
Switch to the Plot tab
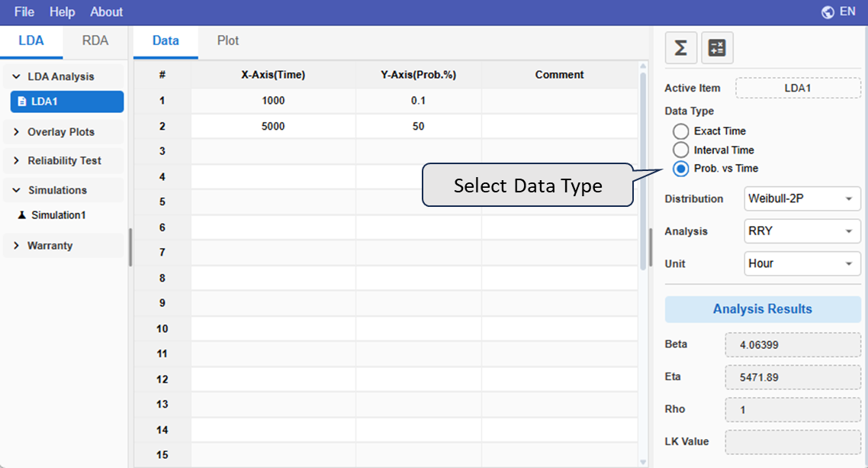[228, 41]
